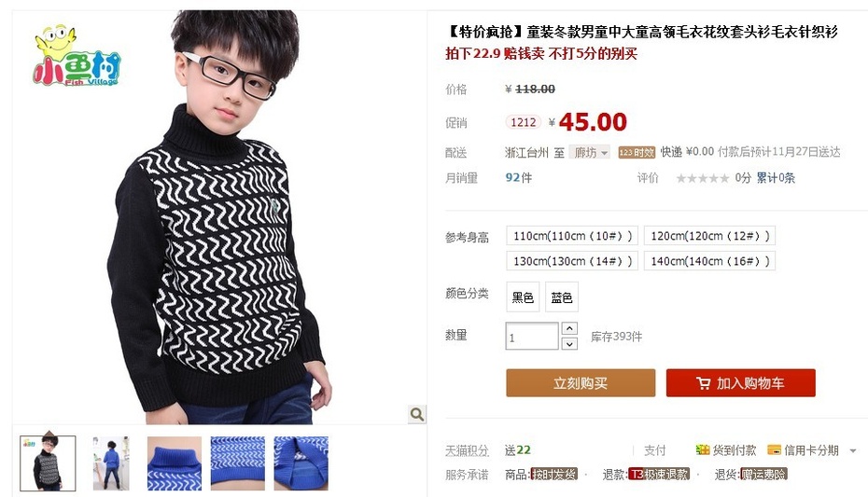Select the blue turtleneck collar thumbnail

[175, 463]
